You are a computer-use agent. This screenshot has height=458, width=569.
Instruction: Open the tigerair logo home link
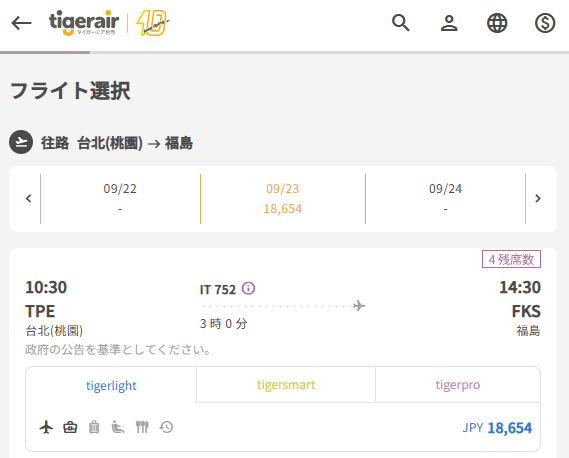(84, 23)
